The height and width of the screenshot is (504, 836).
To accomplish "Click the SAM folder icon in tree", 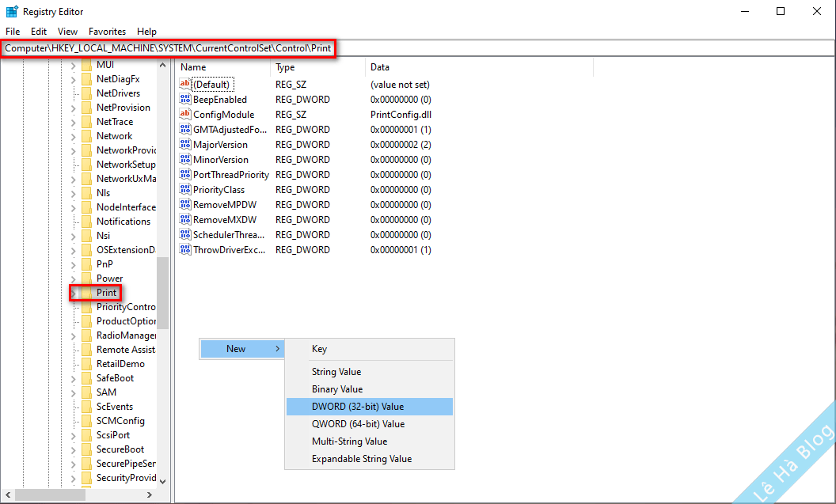I will (x=86, y=392).
